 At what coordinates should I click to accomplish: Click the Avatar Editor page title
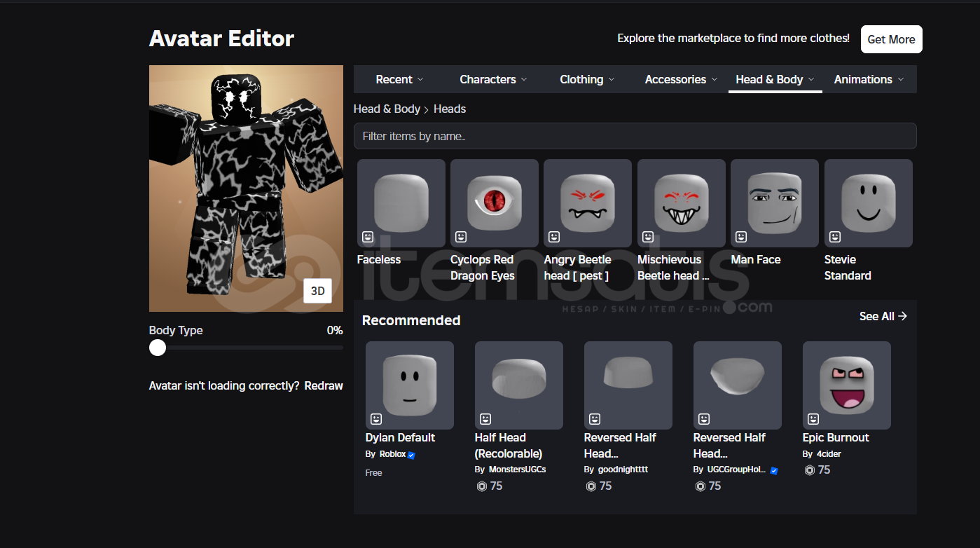pyautogui.click(x=221, y=39)
